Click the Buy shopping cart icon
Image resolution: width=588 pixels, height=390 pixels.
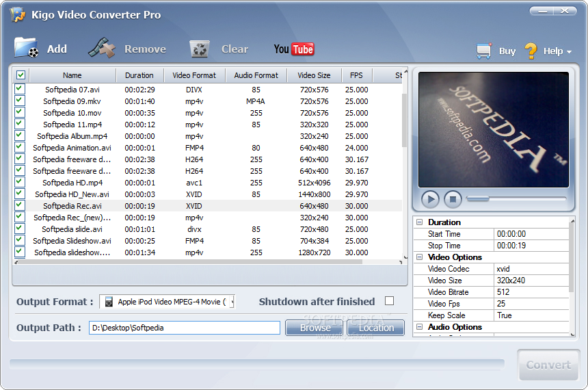coord(484,51)
